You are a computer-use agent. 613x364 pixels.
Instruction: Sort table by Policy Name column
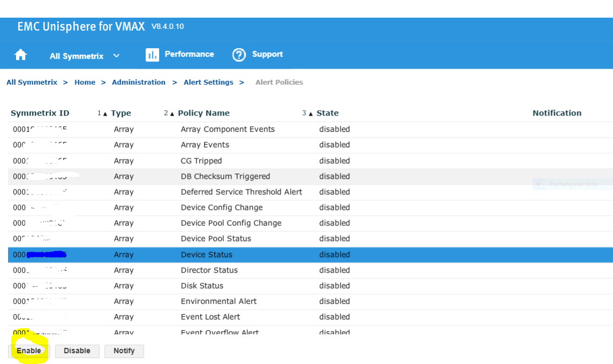point(203,113)
